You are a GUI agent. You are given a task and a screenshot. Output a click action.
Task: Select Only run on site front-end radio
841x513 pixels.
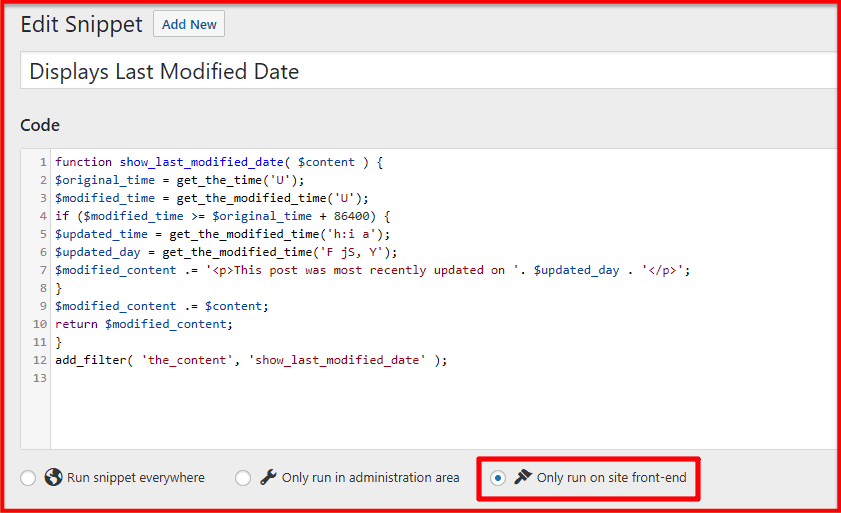click(x=498, y=478)
